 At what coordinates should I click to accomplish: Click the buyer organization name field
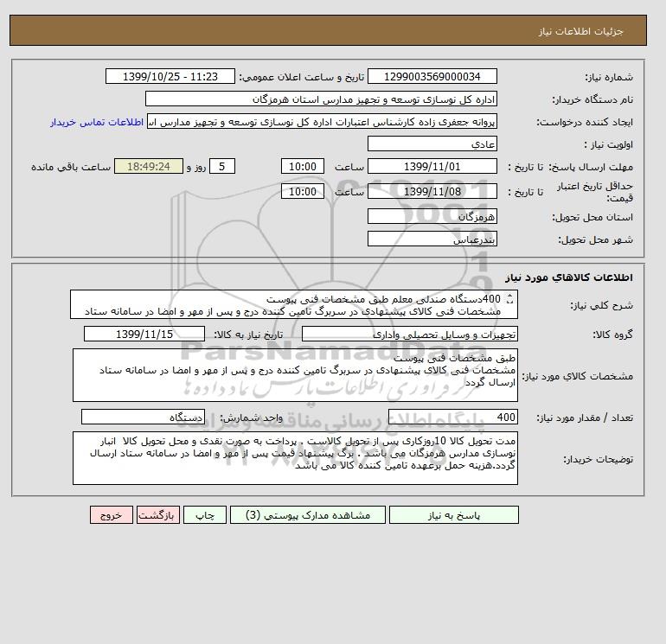coord(321,99)
